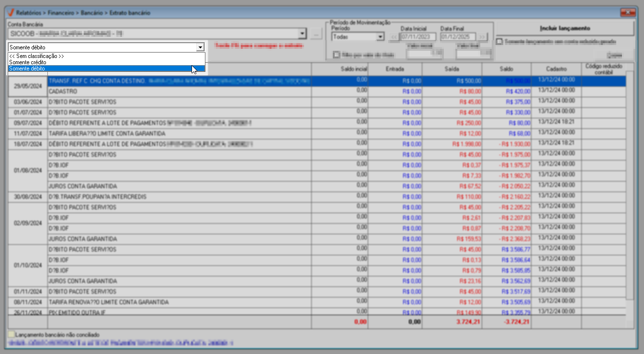Pick highlighted 'Somente débito' list option
Screen dimensions: 644x354
[27, 69]
